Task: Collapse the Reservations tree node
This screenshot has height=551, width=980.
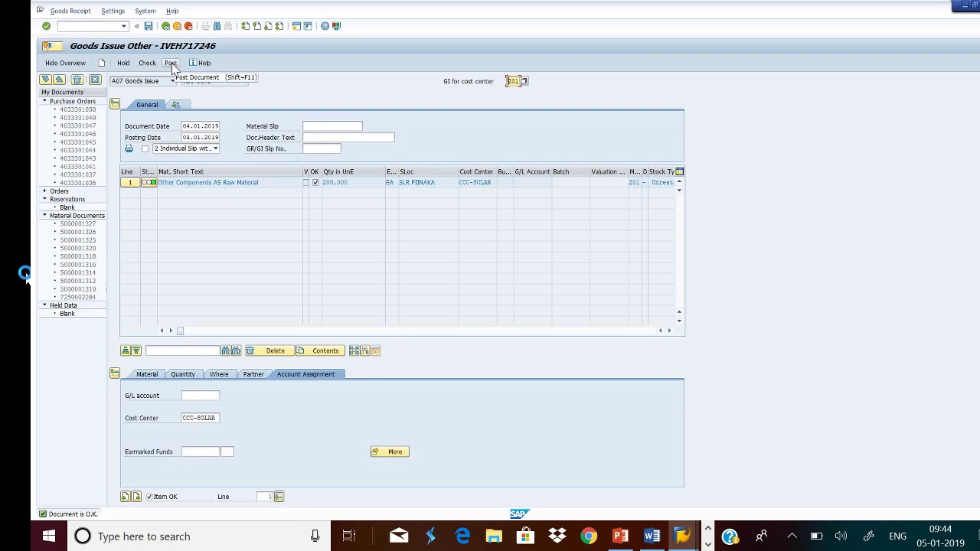Action: 44,199
